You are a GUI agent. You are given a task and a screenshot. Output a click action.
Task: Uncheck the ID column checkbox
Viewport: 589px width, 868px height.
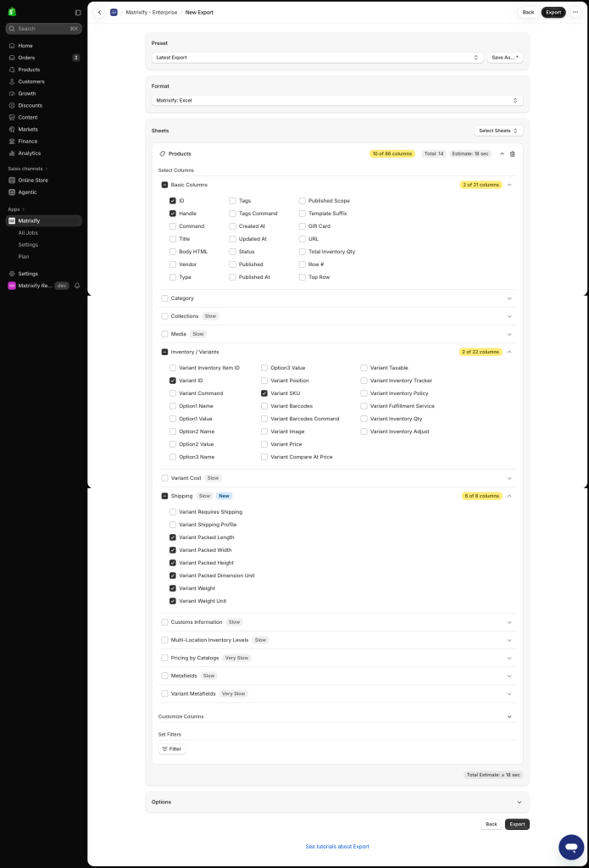(x=173, y=201)
